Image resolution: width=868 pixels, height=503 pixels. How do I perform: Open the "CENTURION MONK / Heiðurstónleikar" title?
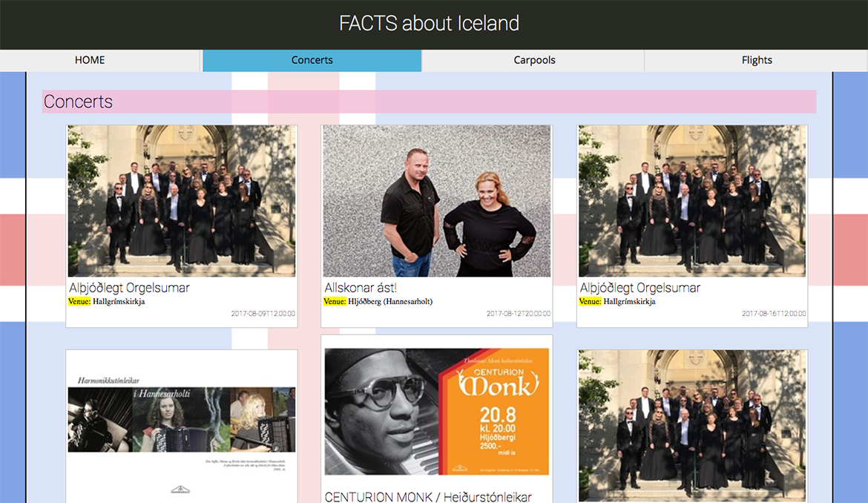coord(428,496)
